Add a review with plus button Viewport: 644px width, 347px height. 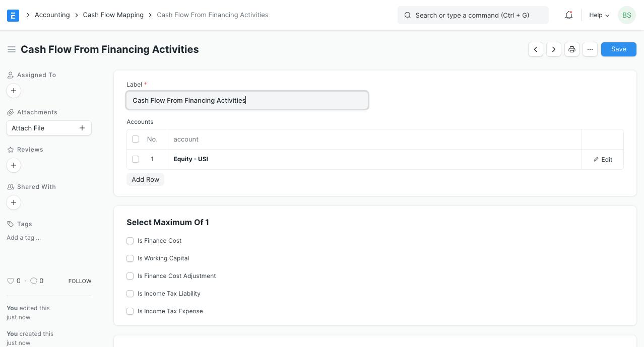[14, 165]
